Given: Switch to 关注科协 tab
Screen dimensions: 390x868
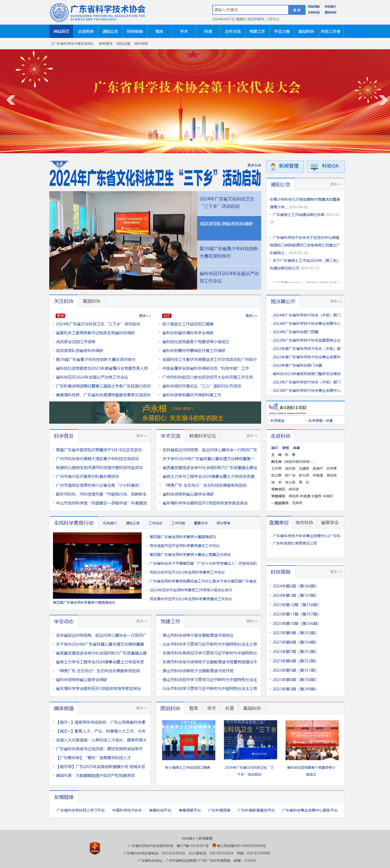Looking at the screenshot, I should (x=64, y=301).
